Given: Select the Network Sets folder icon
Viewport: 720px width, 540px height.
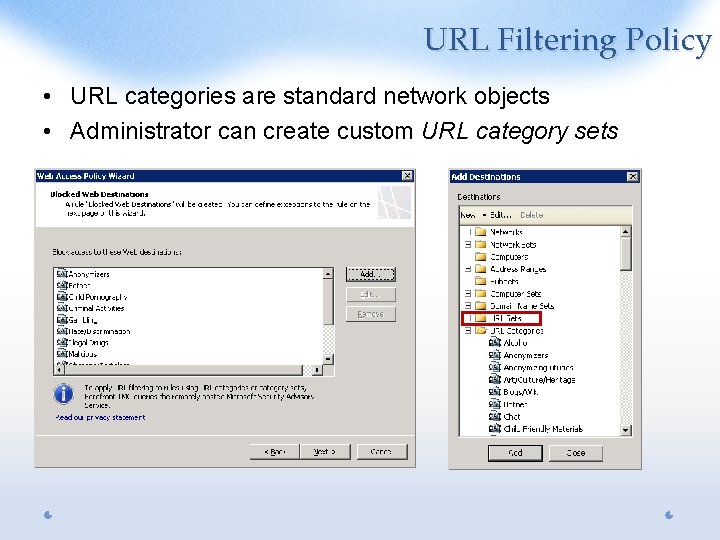Looking at the screenshot, I should pos(481,244).
